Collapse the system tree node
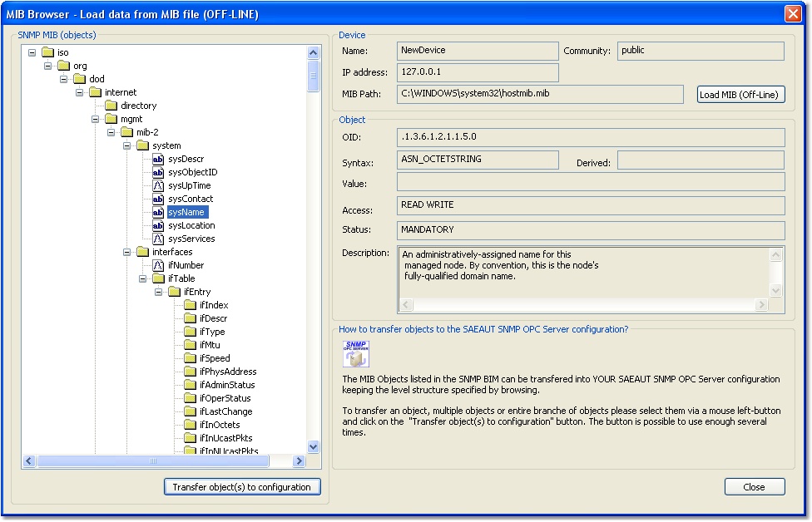The width and height of the screenshot is (812, 522). point(126,145)
